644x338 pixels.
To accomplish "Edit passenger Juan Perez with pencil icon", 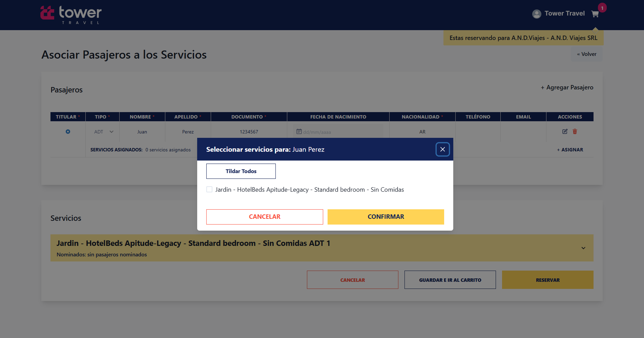I will point(565,131).
